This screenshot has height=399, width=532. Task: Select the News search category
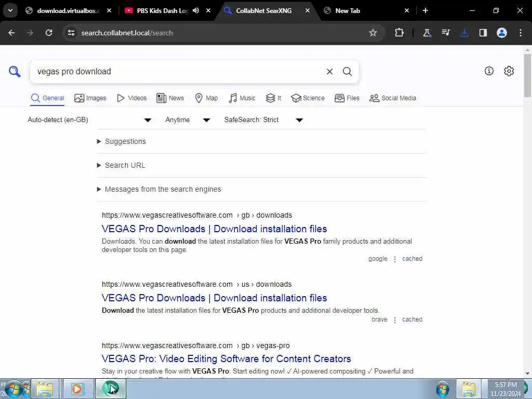click(170, 98)
